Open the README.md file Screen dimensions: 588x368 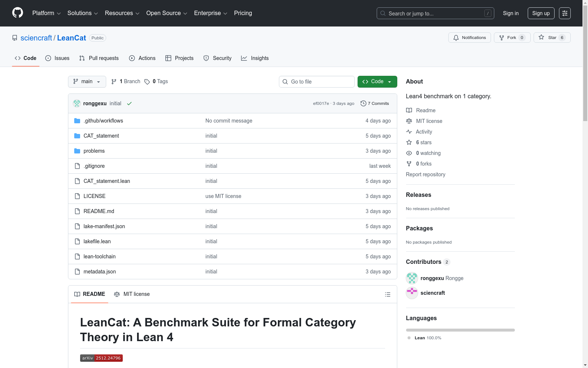(99, 211)
